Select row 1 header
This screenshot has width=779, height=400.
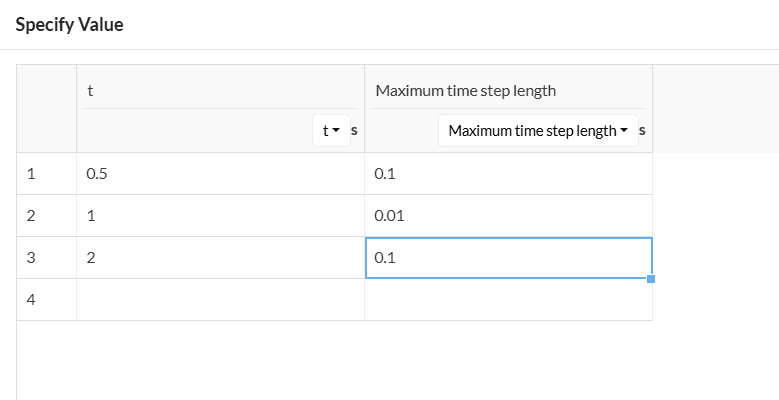pos(46,174)
